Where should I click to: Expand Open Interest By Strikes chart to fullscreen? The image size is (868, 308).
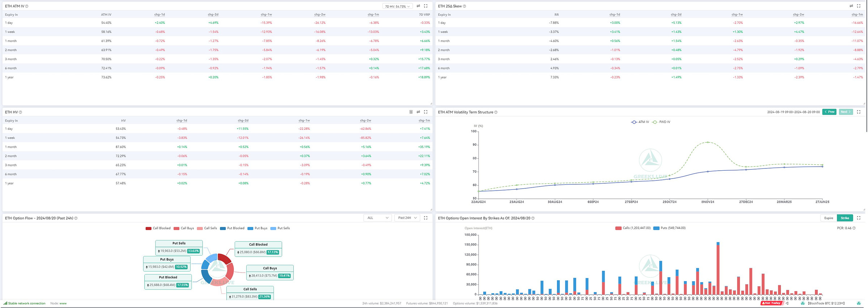[859, 218]
